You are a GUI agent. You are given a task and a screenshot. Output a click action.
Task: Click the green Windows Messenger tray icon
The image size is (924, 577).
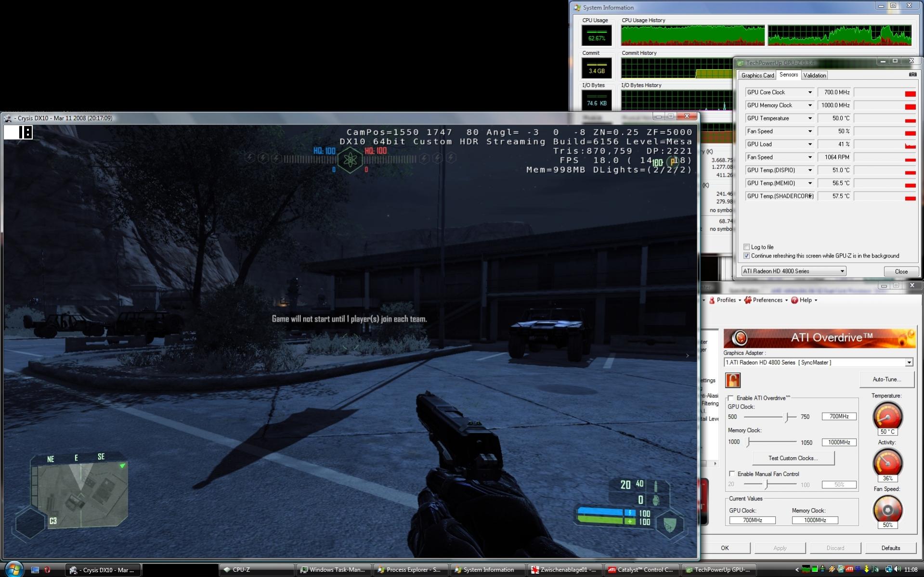click(822, 569)
